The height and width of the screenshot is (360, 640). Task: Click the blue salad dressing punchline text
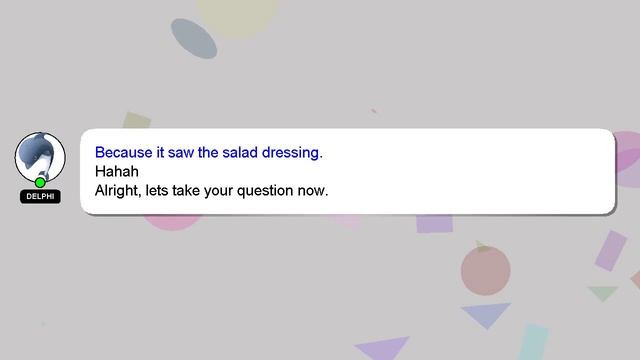[209, 152]
